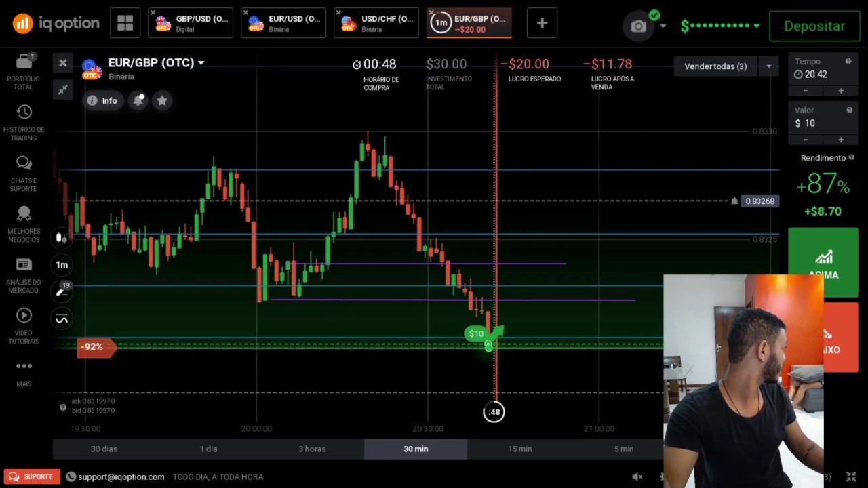Increase the Valor amount
This screenshot has height=488, width=868.
tap(841, 140)
